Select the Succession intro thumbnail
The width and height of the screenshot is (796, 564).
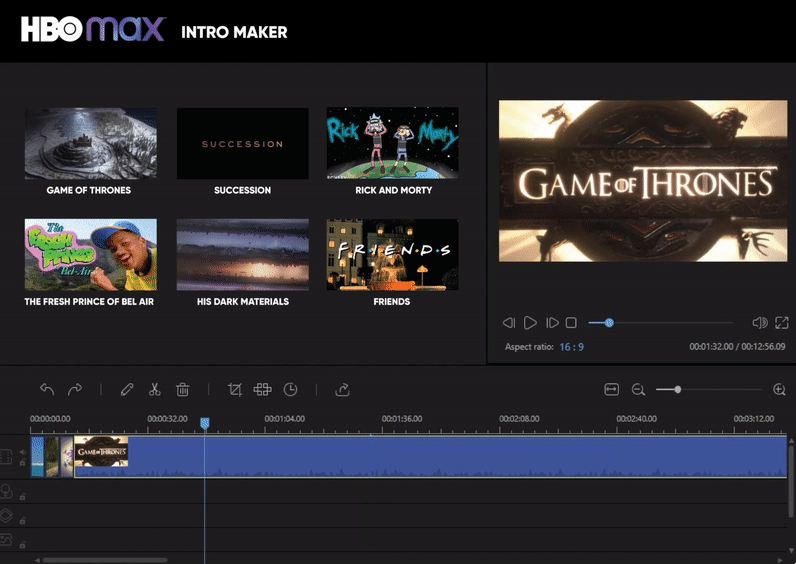pos(242,143)
